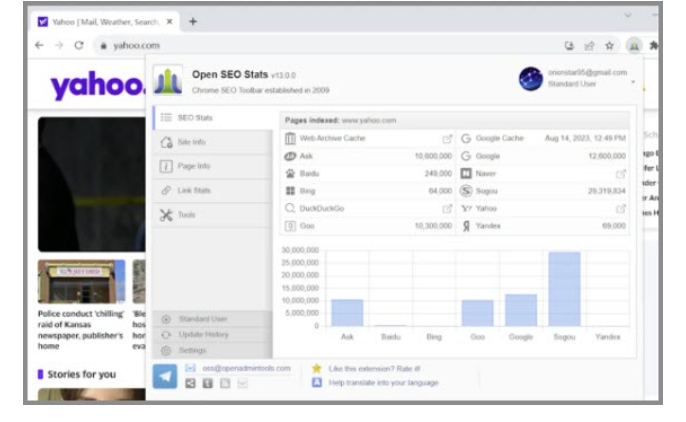686x422 pixels.
Task: Click the Yandex icon
Action: [x=466, y=226]
